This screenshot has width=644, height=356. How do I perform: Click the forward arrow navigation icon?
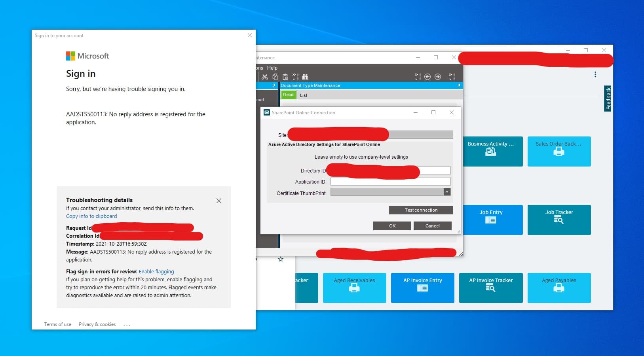[438, 77]
